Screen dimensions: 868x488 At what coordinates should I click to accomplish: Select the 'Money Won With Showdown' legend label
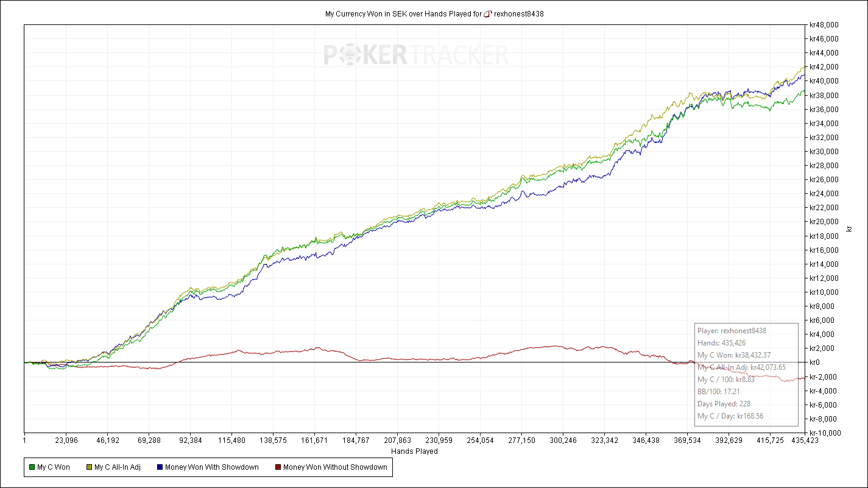pos(213,468)
